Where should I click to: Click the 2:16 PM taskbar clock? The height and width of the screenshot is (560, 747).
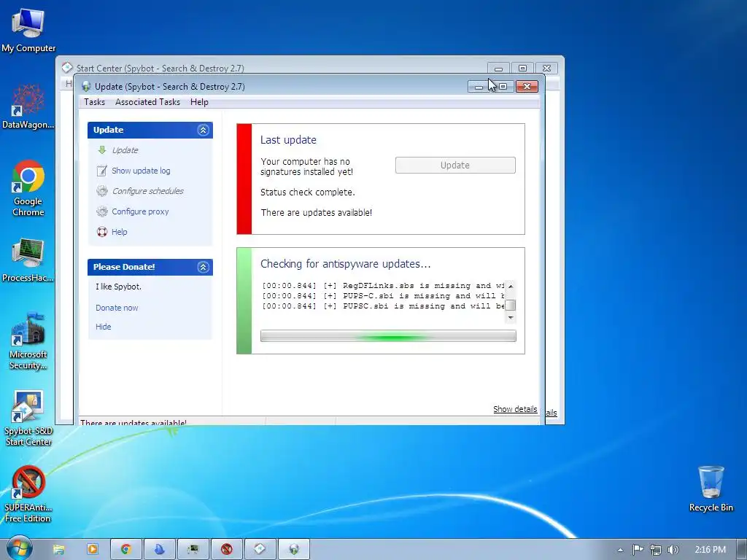(x=710, y=550)
